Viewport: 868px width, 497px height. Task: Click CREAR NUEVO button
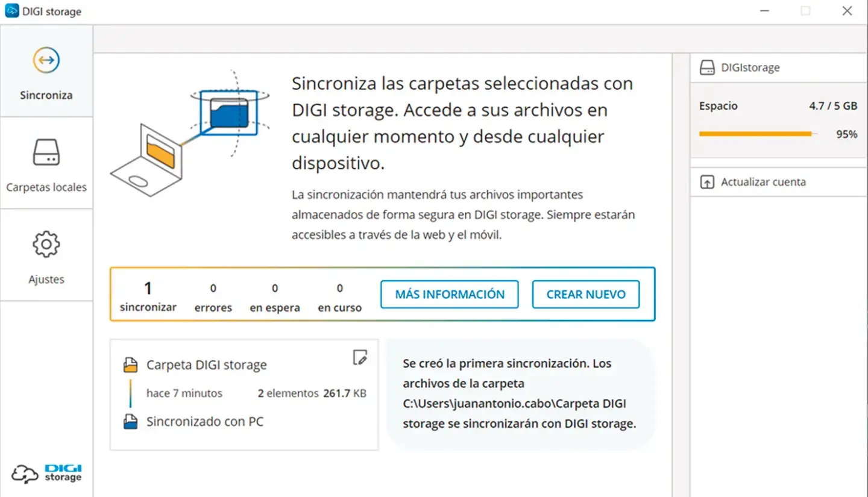[x=586, y=295]
